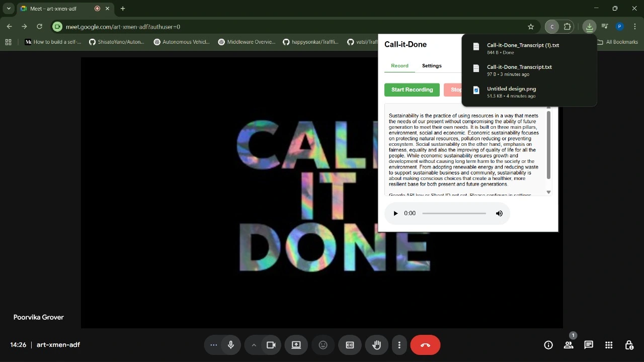The height and width of the screenshot is (362, 644).
Task: Bookmark this page with the star
Action: pyautogui.click(x=531, y=27)
